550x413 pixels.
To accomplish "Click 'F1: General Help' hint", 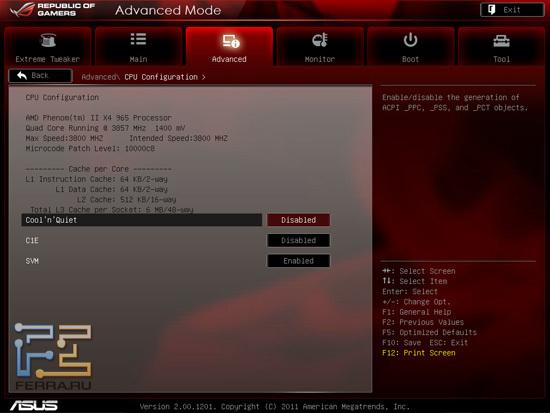I will pos(417,312).
